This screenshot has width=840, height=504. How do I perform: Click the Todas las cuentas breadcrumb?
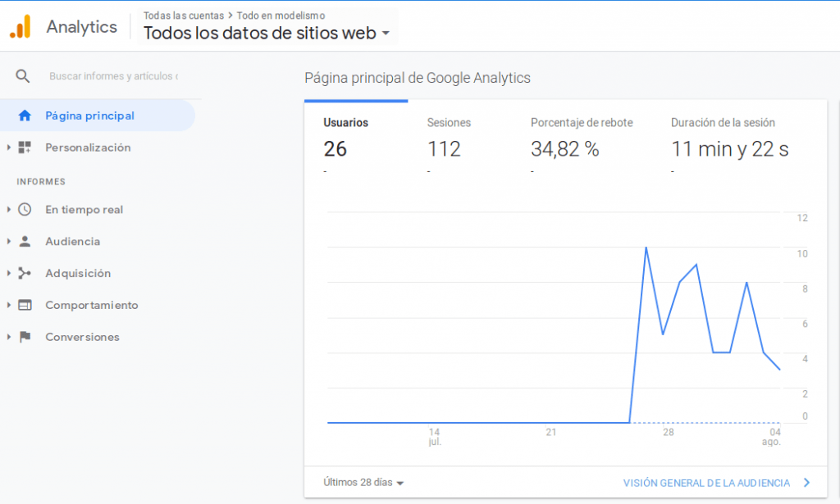(x=183, y=16)
